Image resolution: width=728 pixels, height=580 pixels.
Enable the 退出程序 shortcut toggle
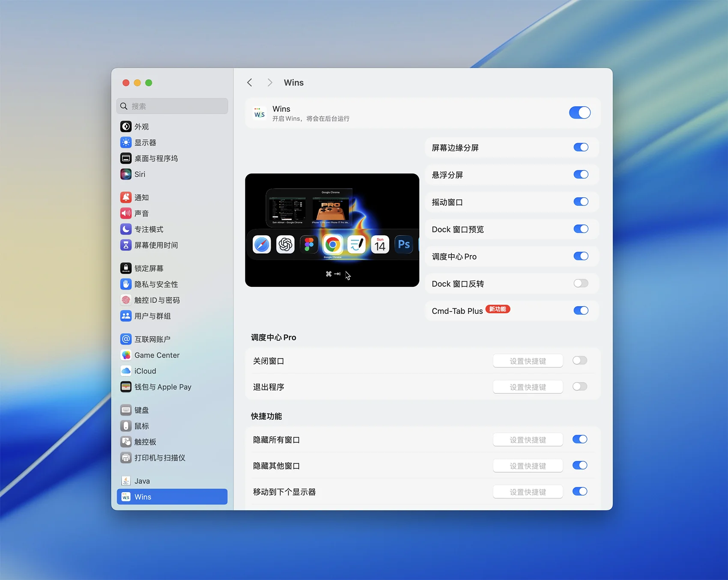pyautogui.click(x=580, y=387)
